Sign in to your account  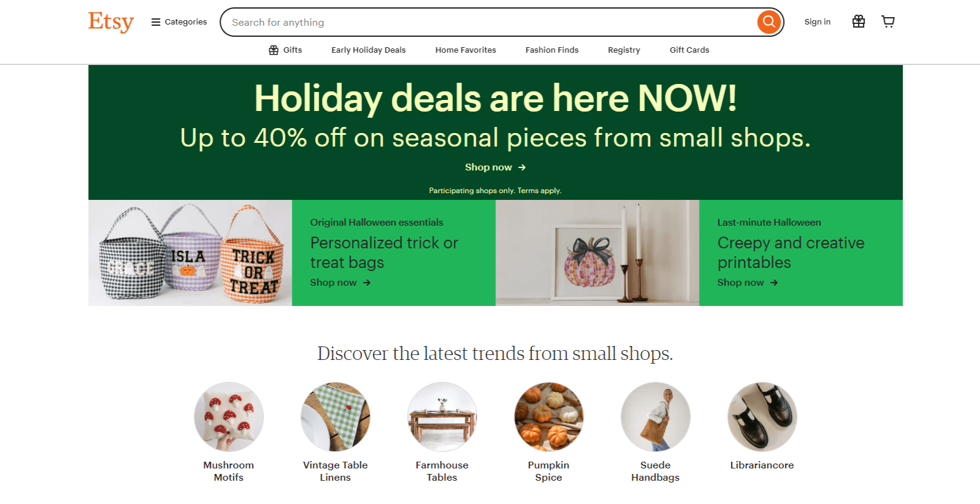pyautogui.click(x=817, y=21)
